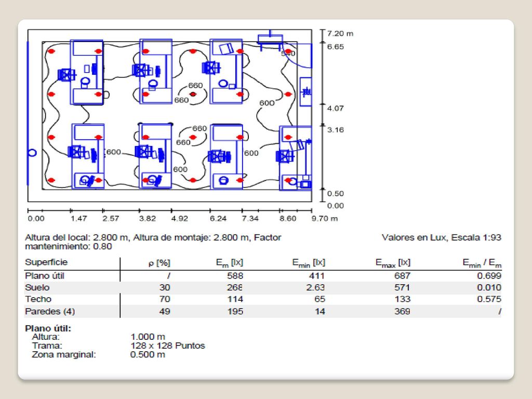532x399 pixels.
Task: Click the Superficie column header
Action: coord(46,262)
